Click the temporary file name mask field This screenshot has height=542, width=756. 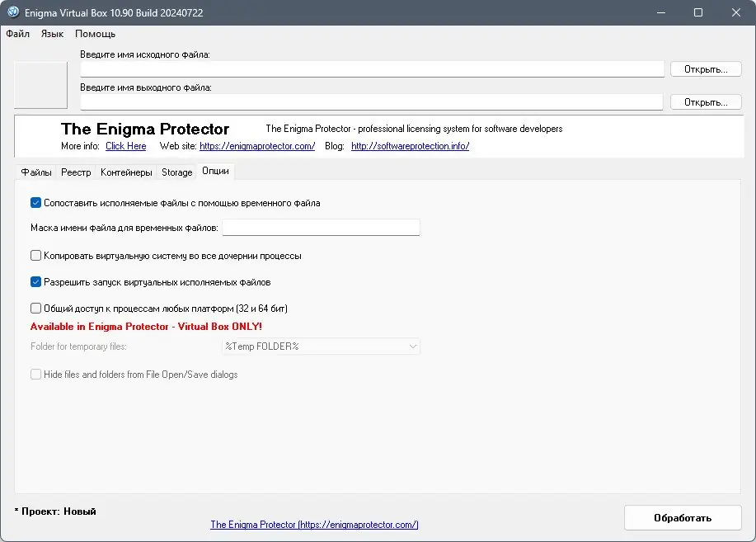click(321, 228)
